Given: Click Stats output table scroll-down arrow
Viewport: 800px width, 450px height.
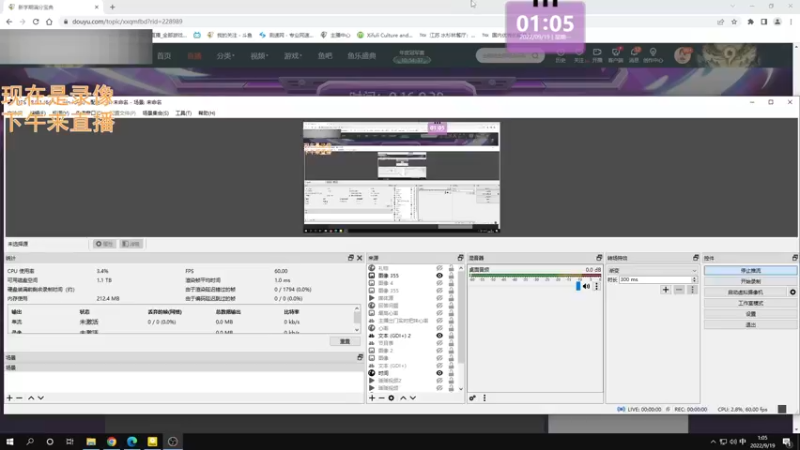Looking at the screenshot, I should 357,330.
